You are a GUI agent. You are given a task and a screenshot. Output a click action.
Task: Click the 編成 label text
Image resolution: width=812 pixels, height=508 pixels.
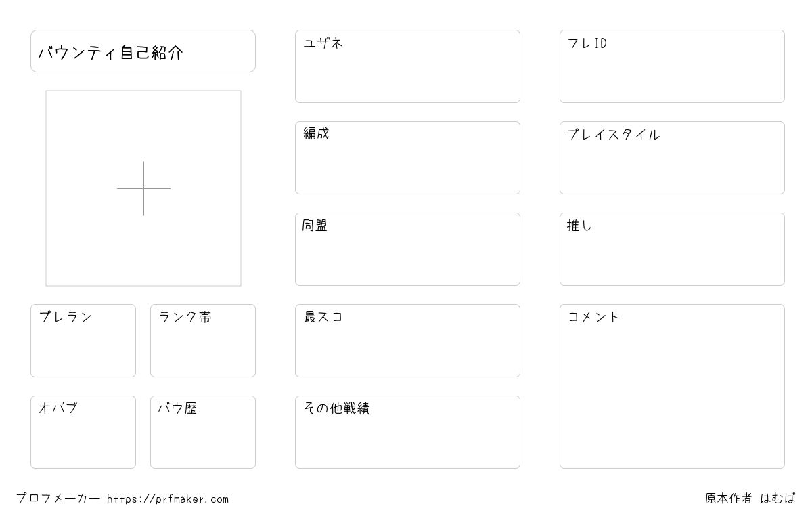point(316,133)
